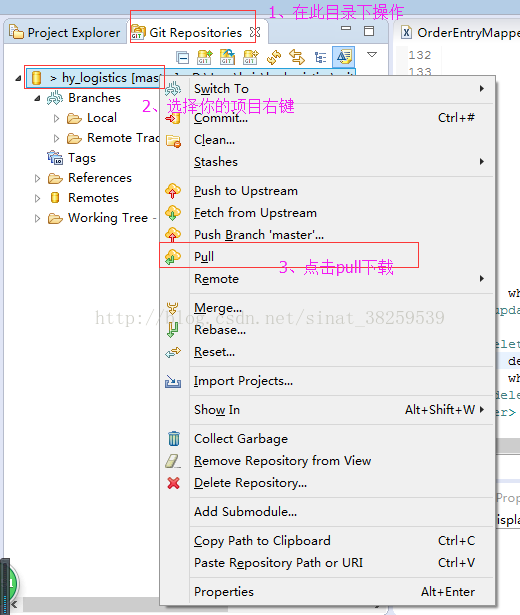Click Collect Garbage menu entry
520x615 pixels.
point(327,439)
